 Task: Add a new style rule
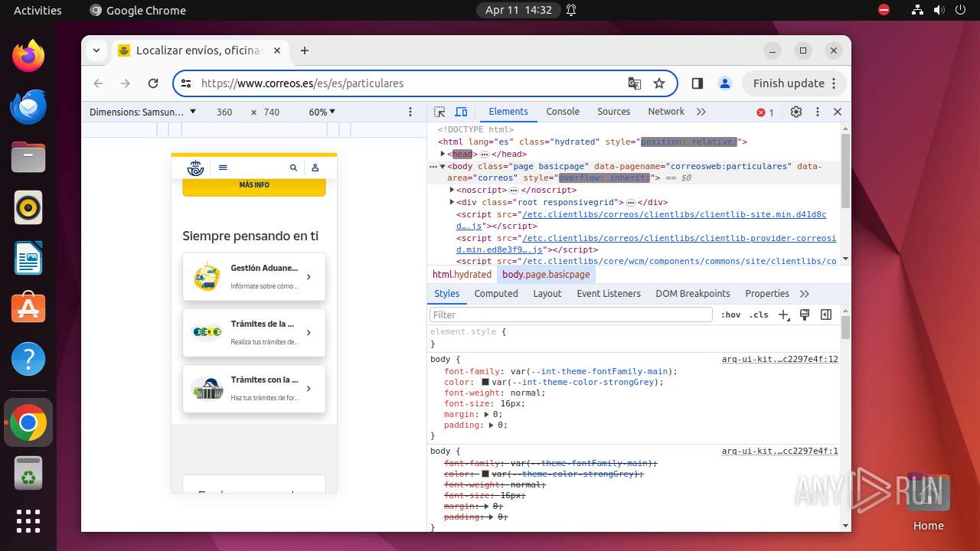coord(783,315)
